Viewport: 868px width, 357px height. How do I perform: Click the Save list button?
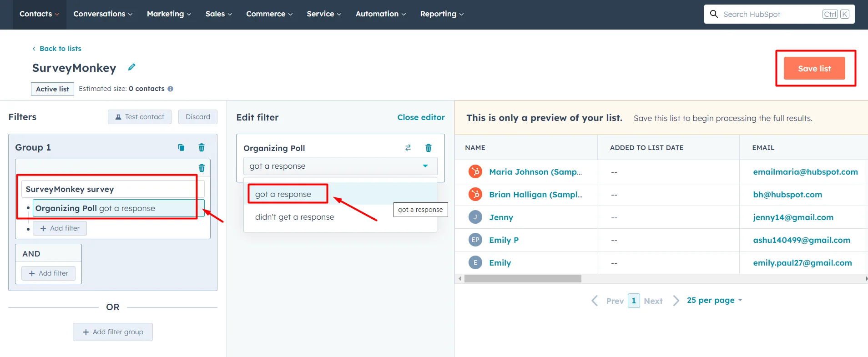814,68
